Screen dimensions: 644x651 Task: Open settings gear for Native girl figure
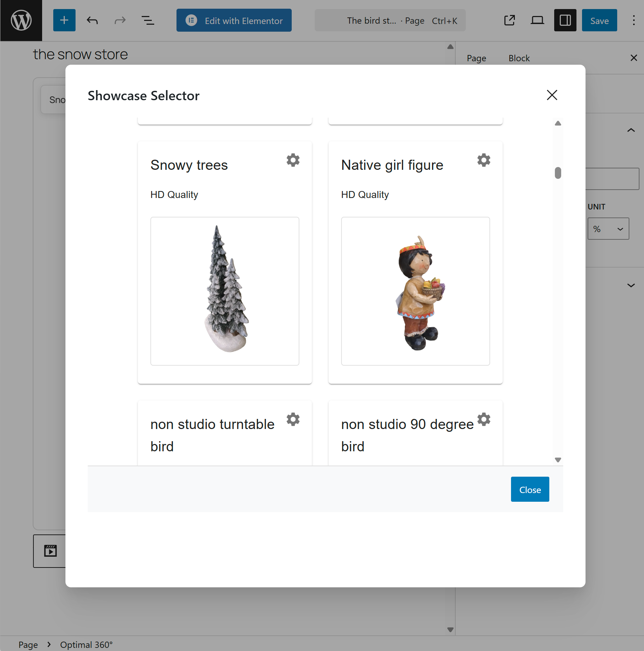click(484, 160)
